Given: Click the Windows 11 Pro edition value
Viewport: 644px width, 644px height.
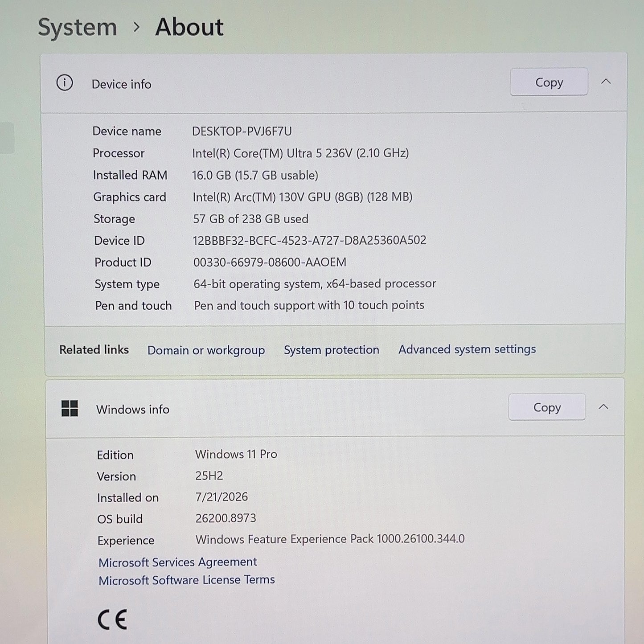Looking at the screenshot, I should pos(236,454).
